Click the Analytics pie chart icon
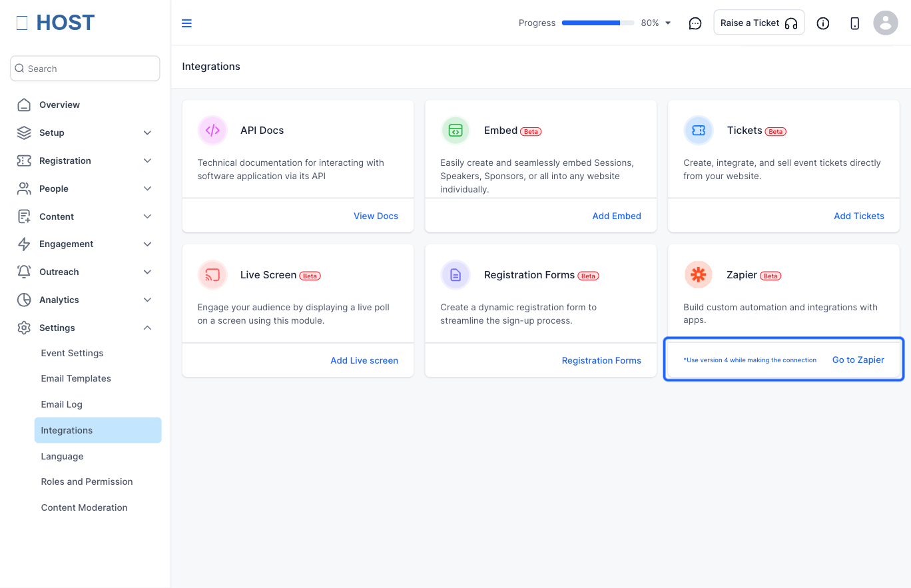Screen dimensions: 911x588 click(24, 300)
